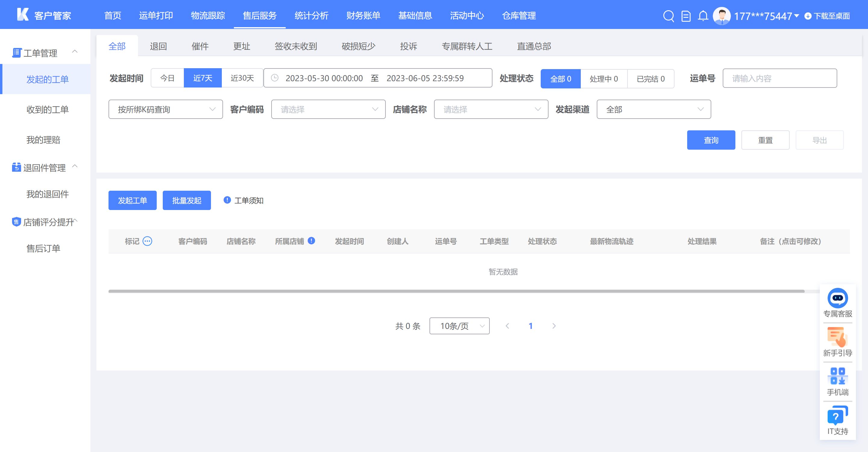Click the 查询 button
The image size is (868, 452).
coord(711,140)
